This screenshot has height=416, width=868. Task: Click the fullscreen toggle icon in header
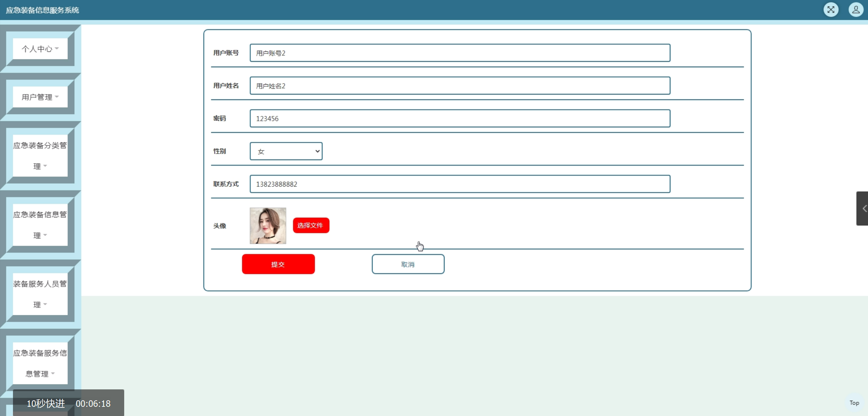click(x=830, y=10)
